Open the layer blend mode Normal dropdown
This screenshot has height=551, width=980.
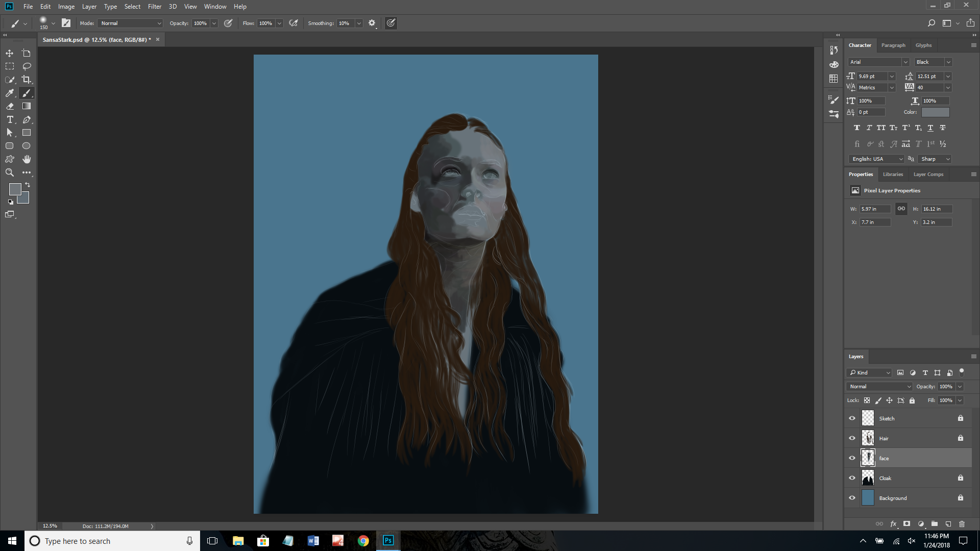879,387
